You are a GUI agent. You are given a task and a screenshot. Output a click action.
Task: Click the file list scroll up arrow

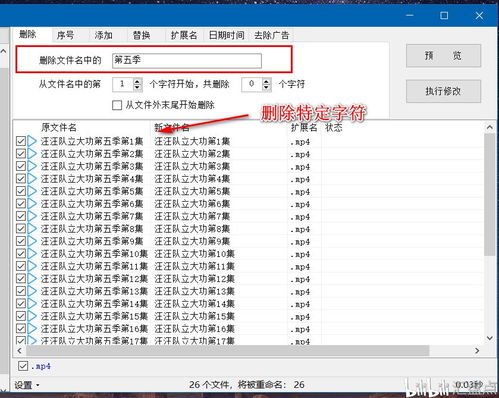[489, 127]
